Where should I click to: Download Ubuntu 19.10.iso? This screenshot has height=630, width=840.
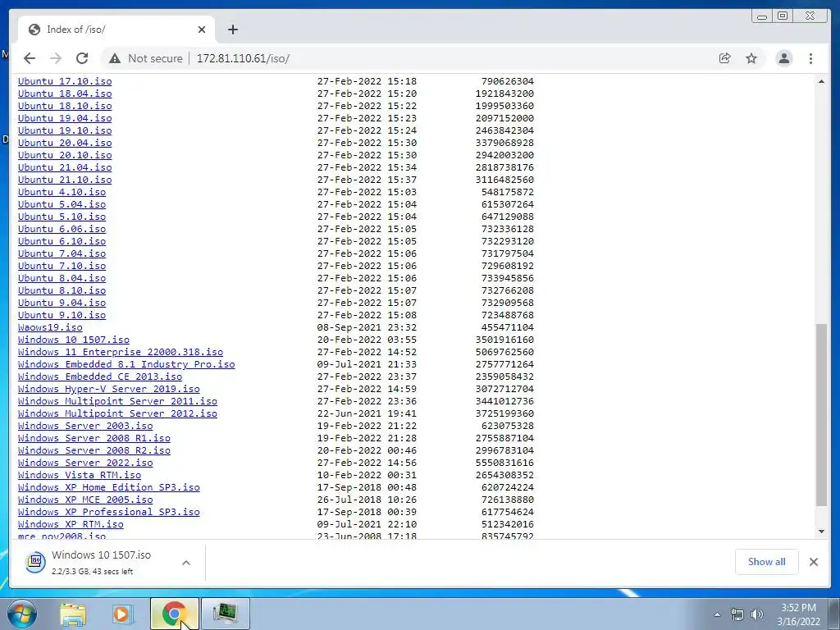65,130
